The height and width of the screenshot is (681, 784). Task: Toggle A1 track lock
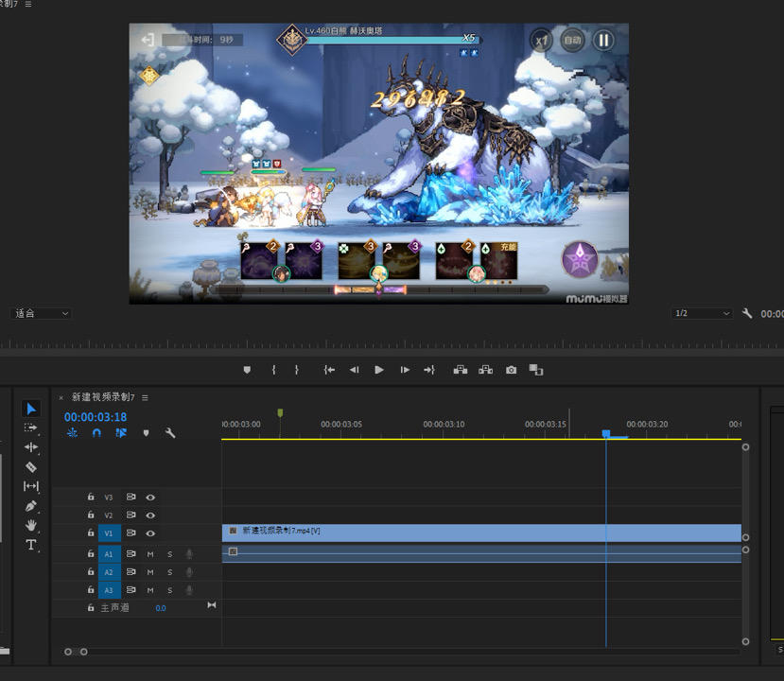[91, 553]
